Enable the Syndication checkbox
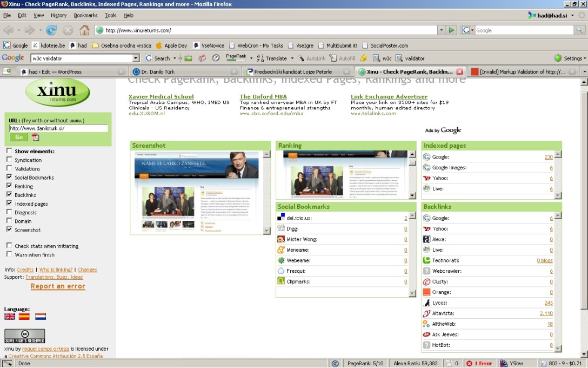The width and height of the screenshot is (588, 368). coord(9,159)
